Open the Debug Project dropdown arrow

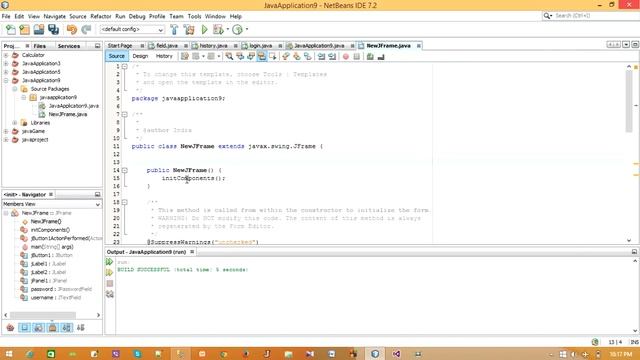[227, 29]
